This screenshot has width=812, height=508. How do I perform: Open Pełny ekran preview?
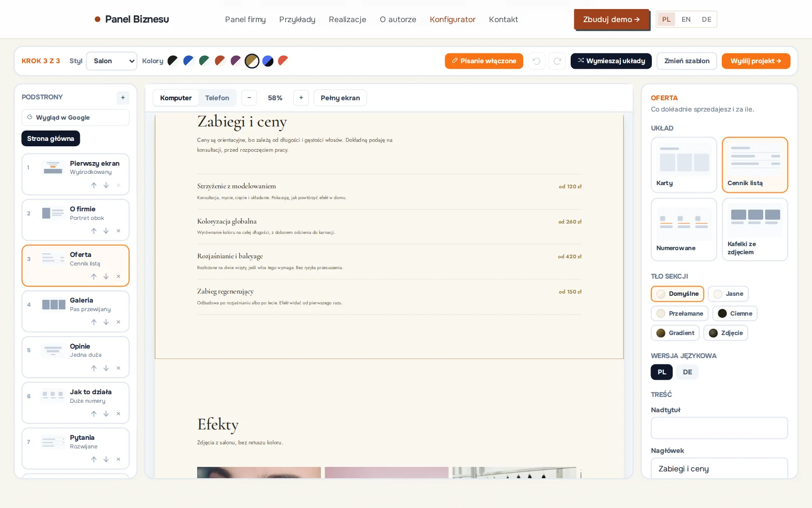click(x=340, y=98)
